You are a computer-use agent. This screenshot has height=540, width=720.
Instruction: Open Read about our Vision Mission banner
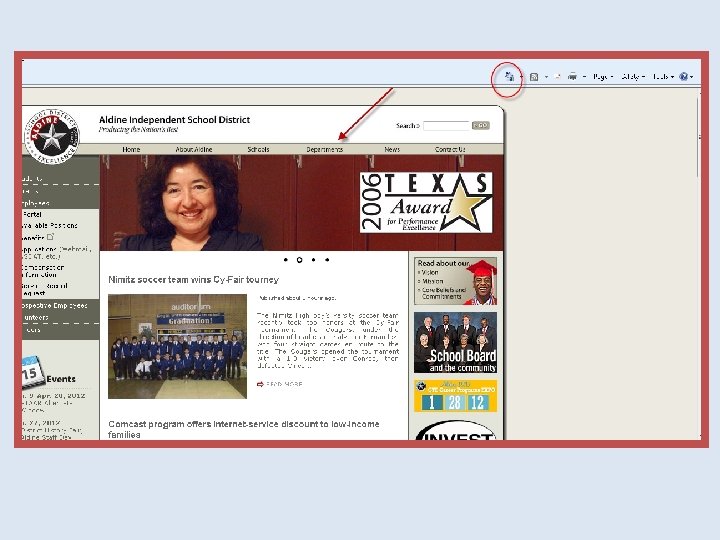(x=455, y=281)
